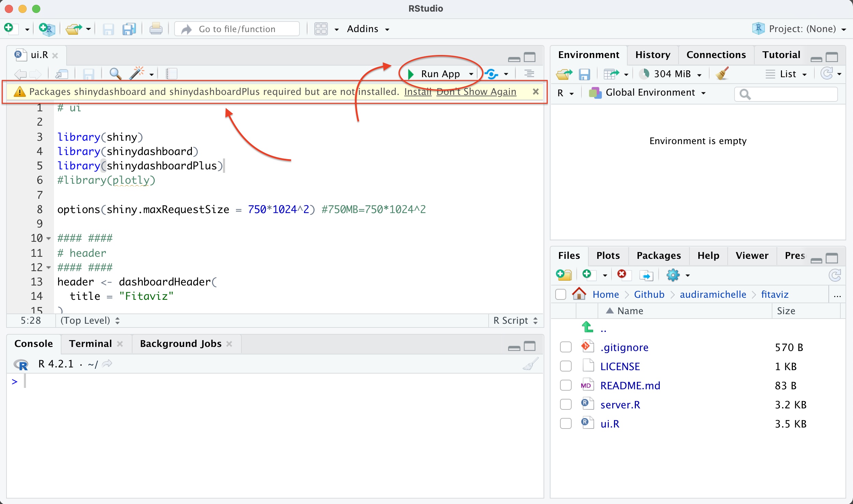Click the workspace panes layout grid icon

[321, 29]
